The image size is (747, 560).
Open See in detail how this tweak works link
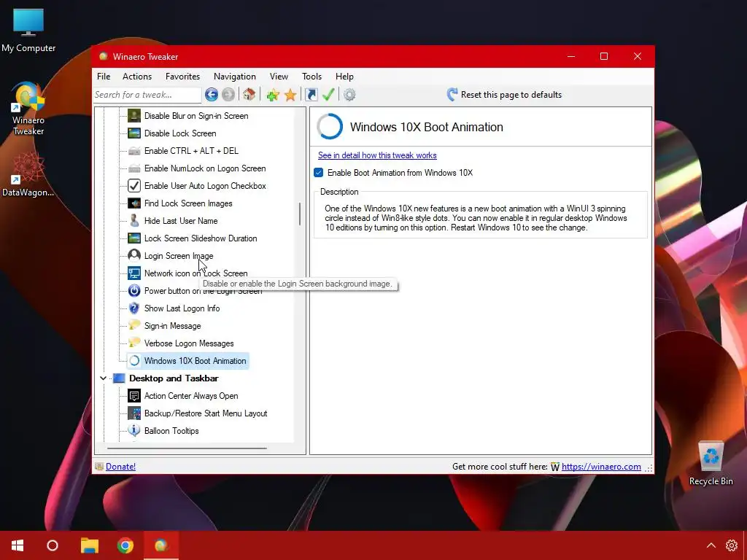point(377,155)
